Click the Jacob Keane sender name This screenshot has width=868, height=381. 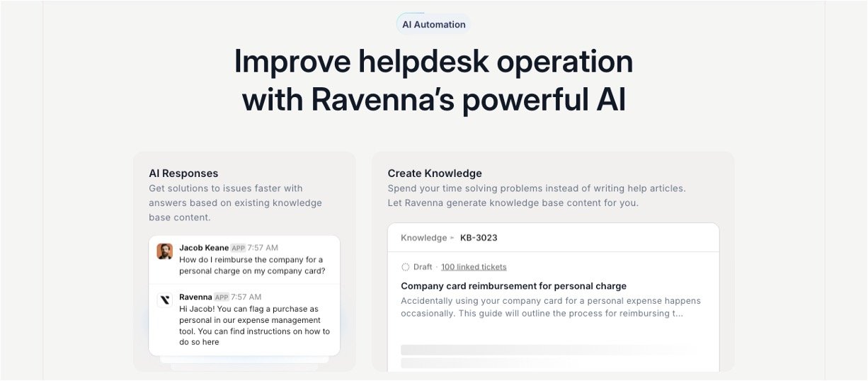click(x=204, y=248)
